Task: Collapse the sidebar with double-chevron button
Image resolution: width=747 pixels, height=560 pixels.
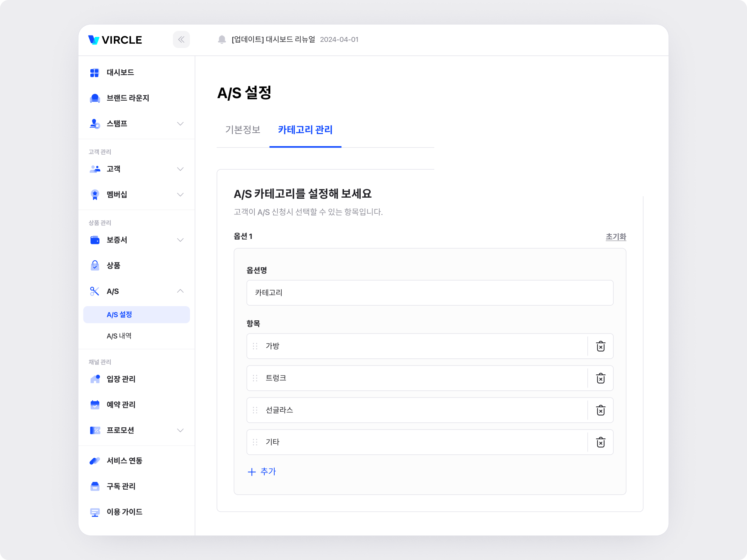Action: pyautogui.click(x=181, y=39)
